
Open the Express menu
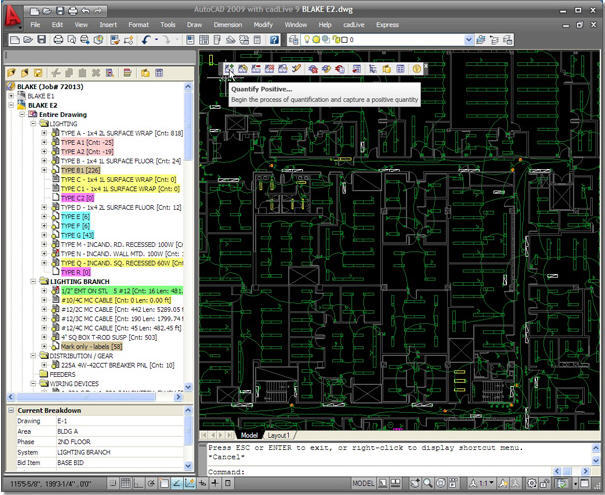(x=387, y=25)
